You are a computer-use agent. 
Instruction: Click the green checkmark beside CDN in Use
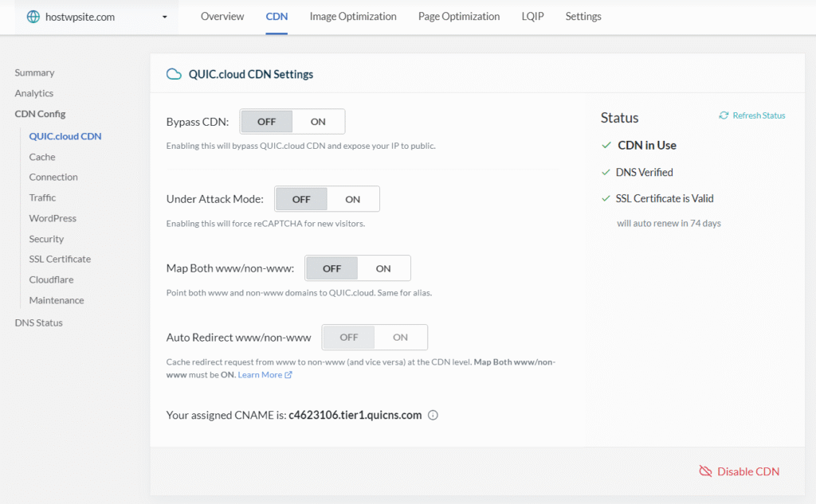[607, 145]
